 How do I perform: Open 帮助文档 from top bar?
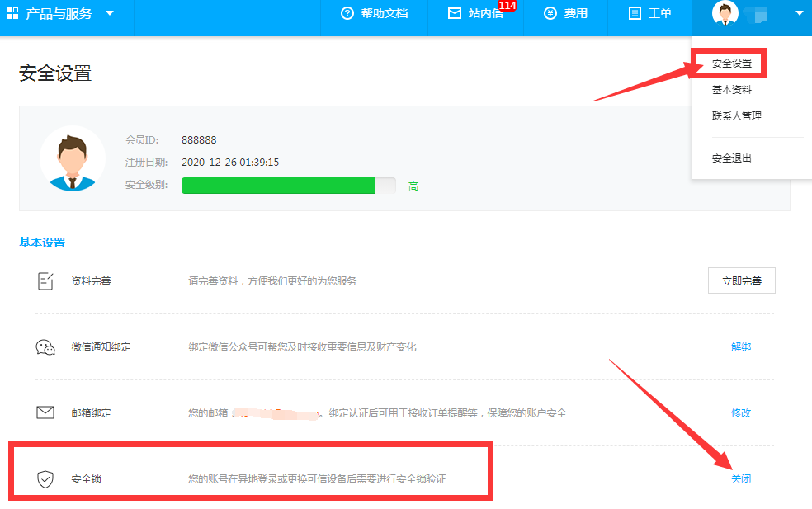[x=384, y=13]
